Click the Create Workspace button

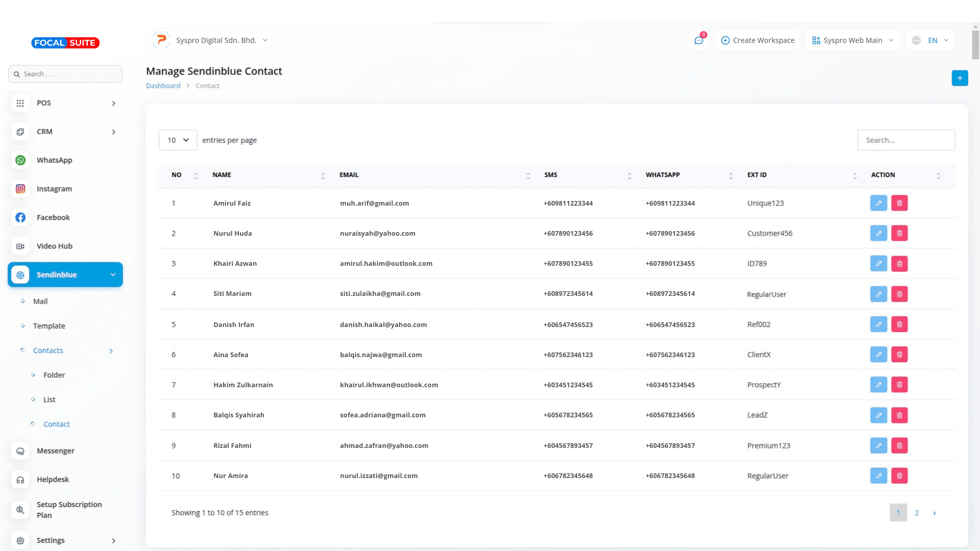point(758,40)
